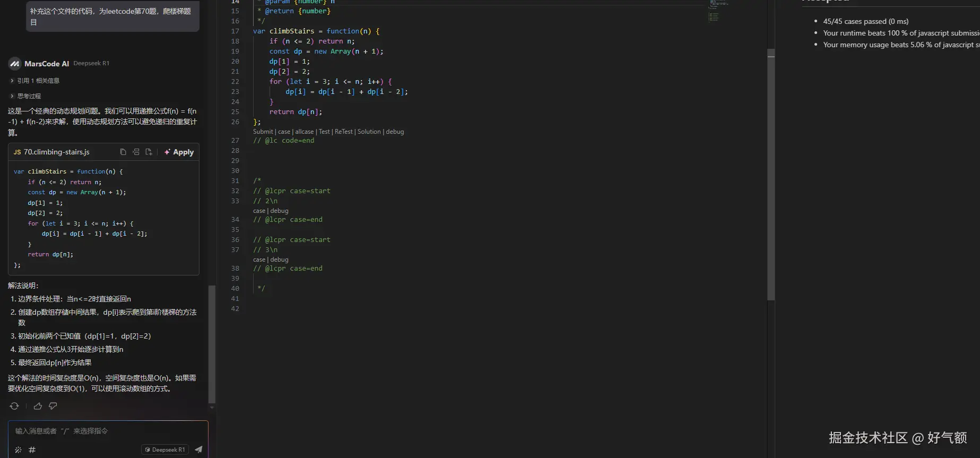Image resolution: width=980 pixels, height=458 pixels.
Task: Click ReTest in the code lens row
Action: pos(343,132)
